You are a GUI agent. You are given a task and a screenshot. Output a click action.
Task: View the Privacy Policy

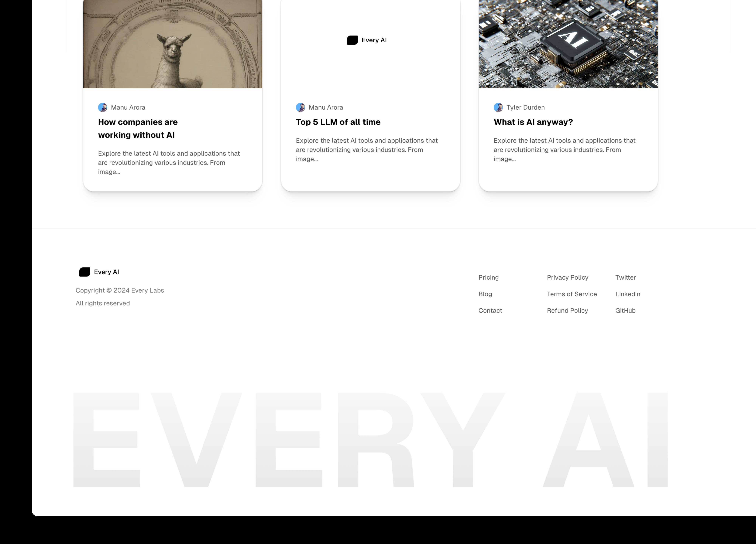[567, 277]
